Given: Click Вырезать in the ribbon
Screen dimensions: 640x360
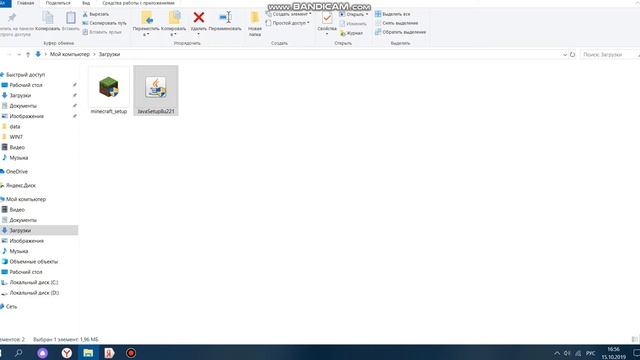Looking at the screenshot, I should [96, 14].
